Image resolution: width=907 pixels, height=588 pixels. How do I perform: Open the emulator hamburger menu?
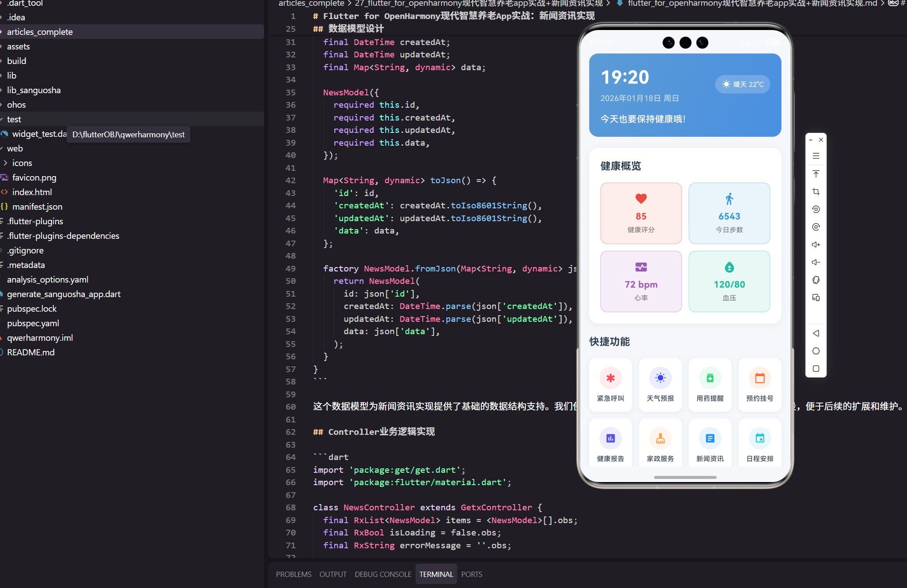[816, 156]
